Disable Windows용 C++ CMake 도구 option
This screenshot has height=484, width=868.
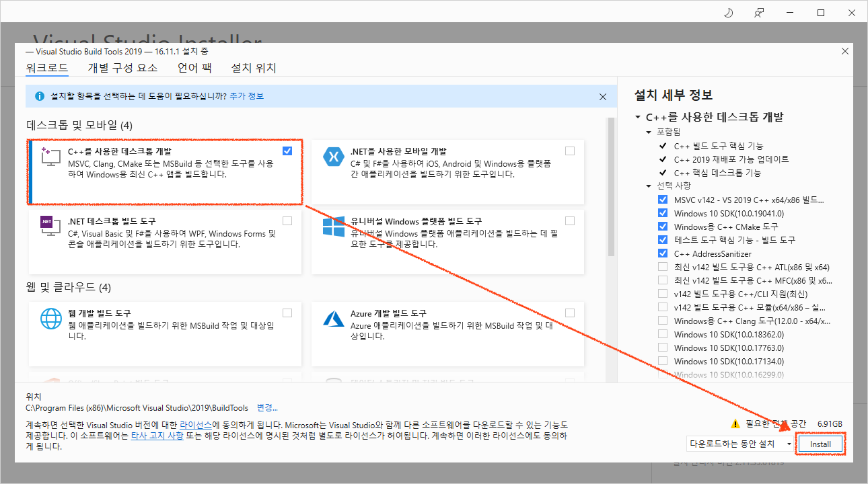[x=663, y=227]
